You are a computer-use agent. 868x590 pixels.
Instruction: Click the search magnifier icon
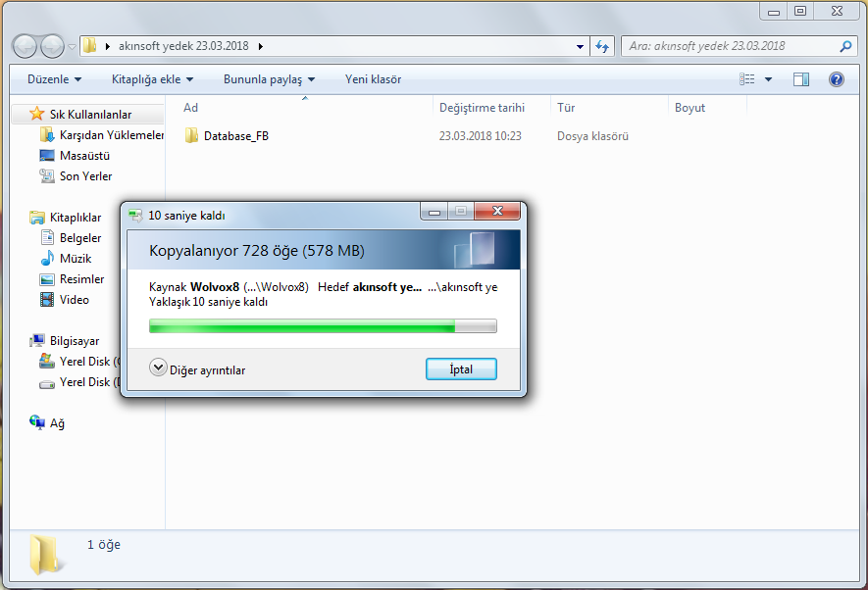(845, 46)
